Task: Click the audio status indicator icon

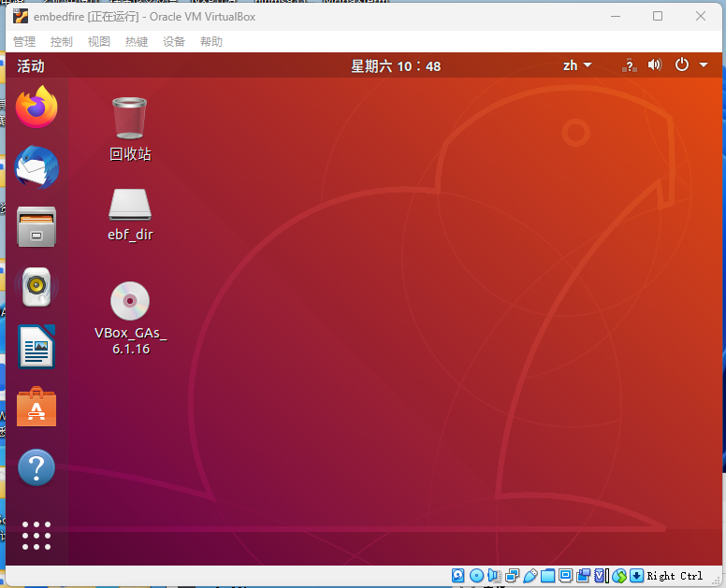Action: [x=494, y=576]
